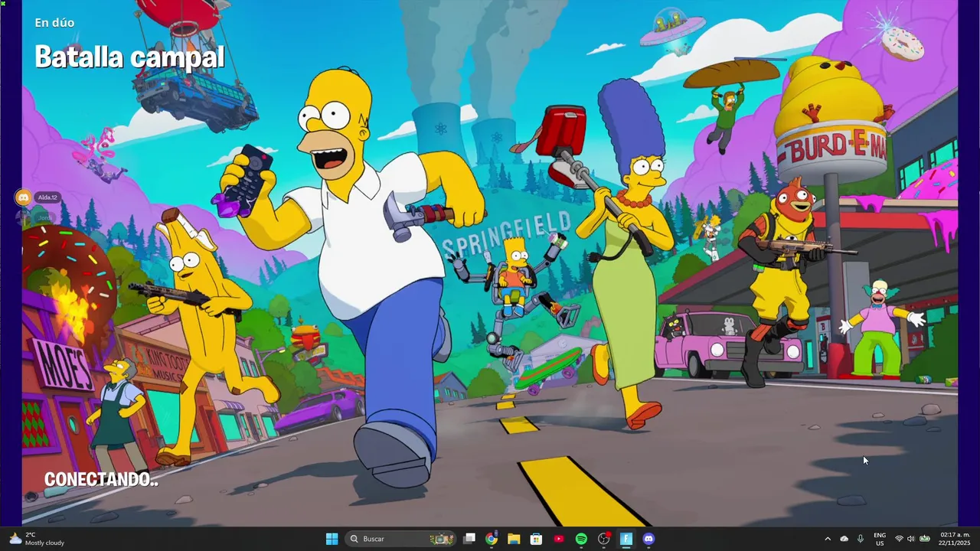Open the Wi-Fi network tray icon

click(x=899, y=539)
